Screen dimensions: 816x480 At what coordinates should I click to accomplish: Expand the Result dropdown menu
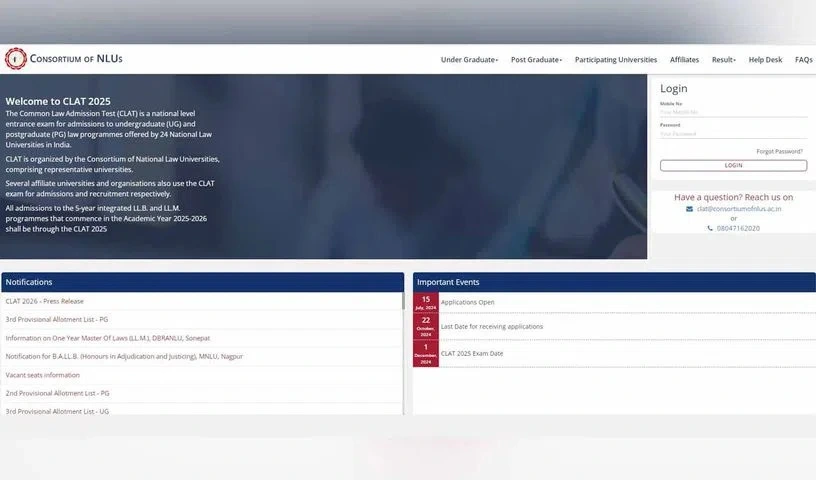coord(723,60)
